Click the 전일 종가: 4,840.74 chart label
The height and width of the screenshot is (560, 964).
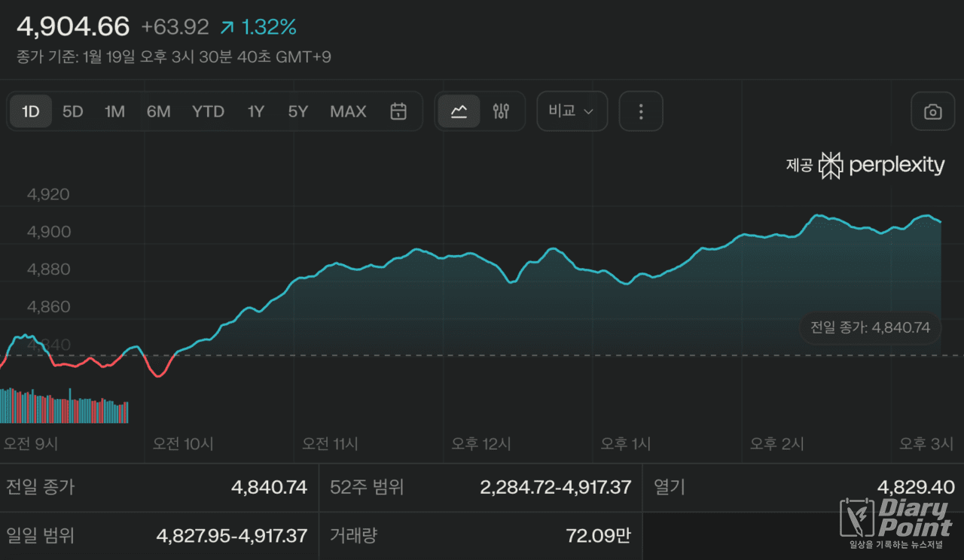pos(870,327)
